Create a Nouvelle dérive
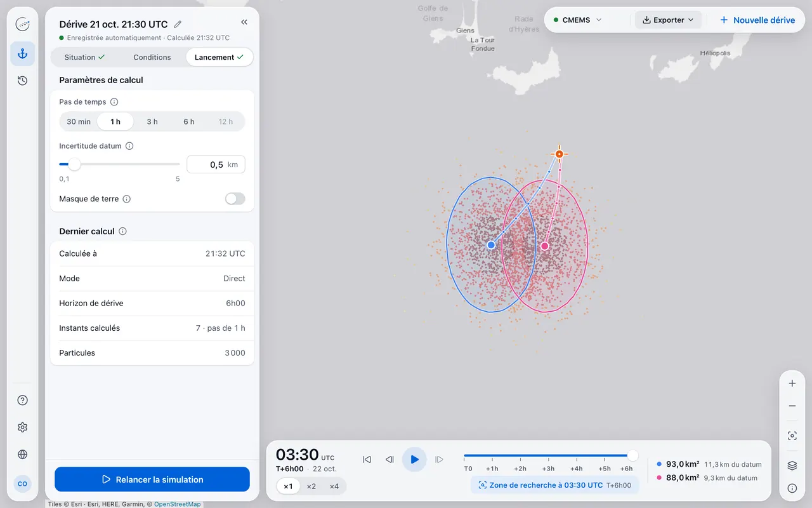The image size is (812, 508). coord(757,20)
